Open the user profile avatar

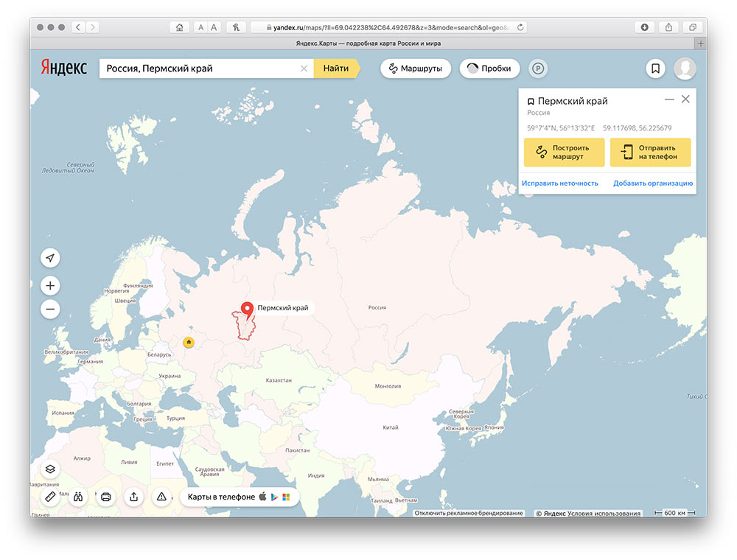(685, 69)
